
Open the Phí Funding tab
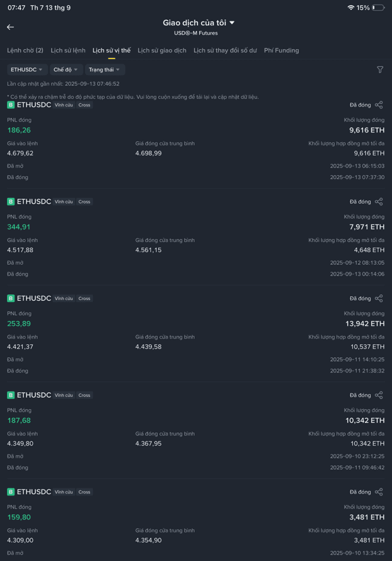tap(282, 50)
